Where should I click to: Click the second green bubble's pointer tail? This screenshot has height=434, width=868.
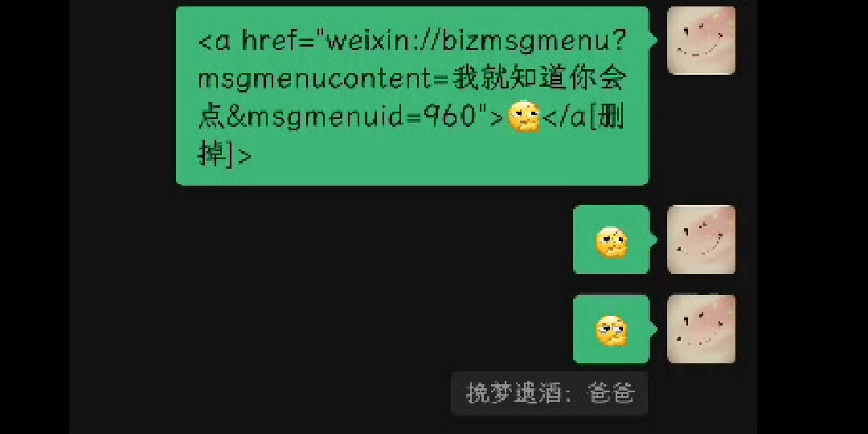pyautogui.click(x=653, y=240)
